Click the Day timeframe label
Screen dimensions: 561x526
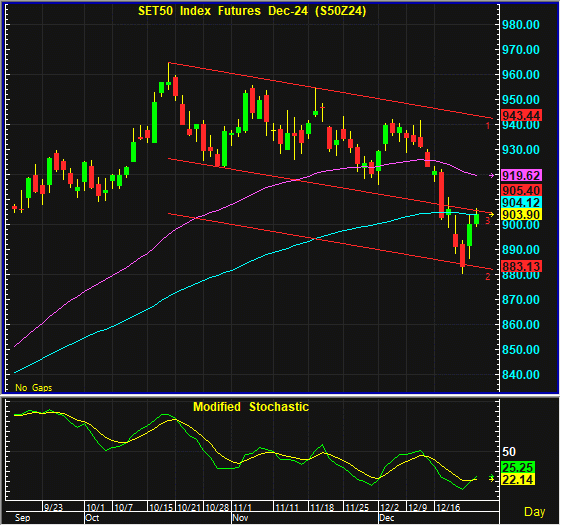click(535, 512)
